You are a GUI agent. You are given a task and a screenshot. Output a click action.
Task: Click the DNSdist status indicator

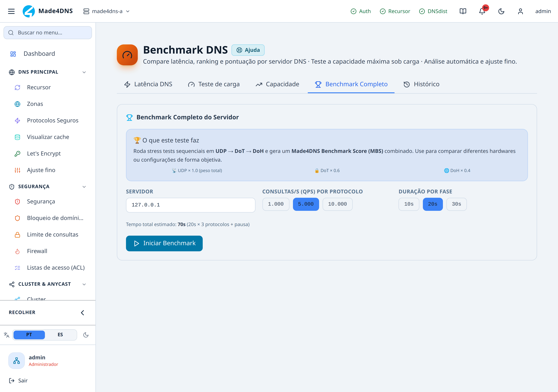433,11
